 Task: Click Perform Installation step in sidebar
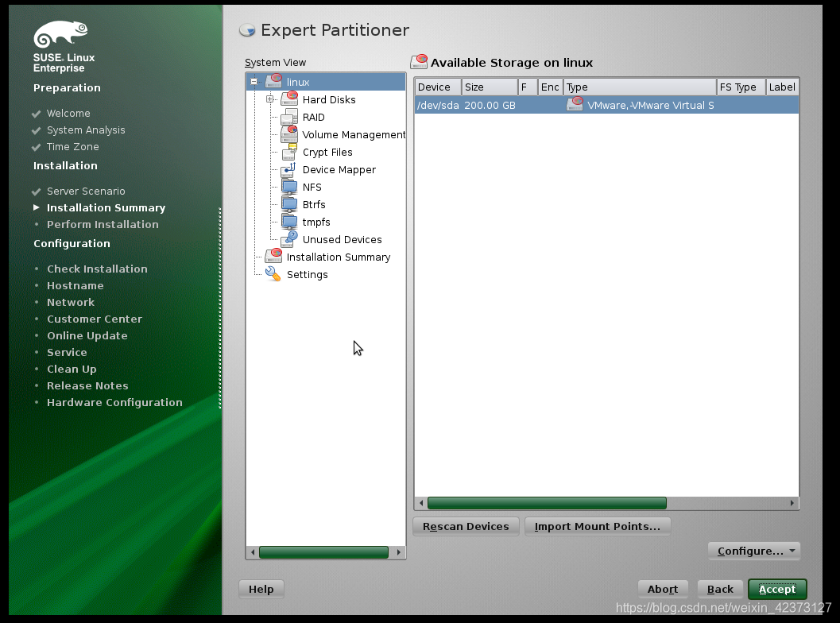tap(103, 224)
